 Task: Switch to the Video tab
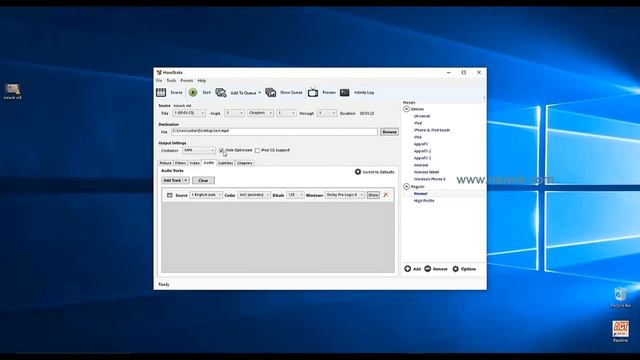(x=195, y=163)
